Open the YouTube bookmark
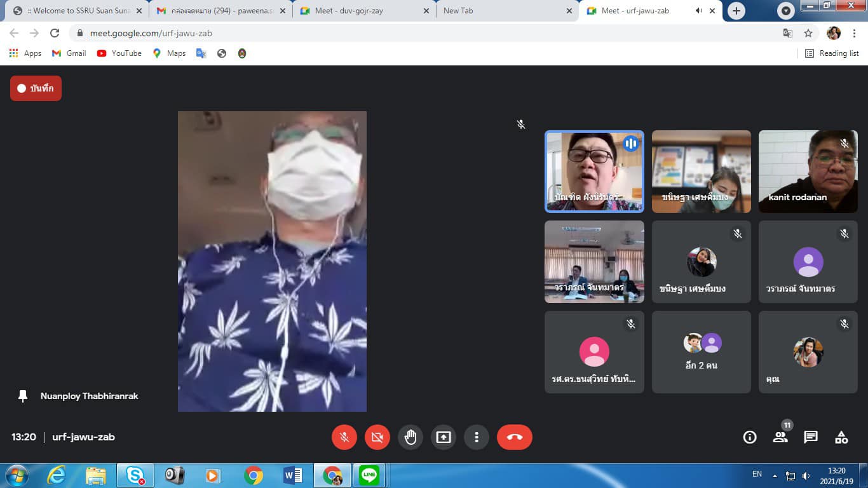Screen dimensions: 868x488 coord(119,53)
